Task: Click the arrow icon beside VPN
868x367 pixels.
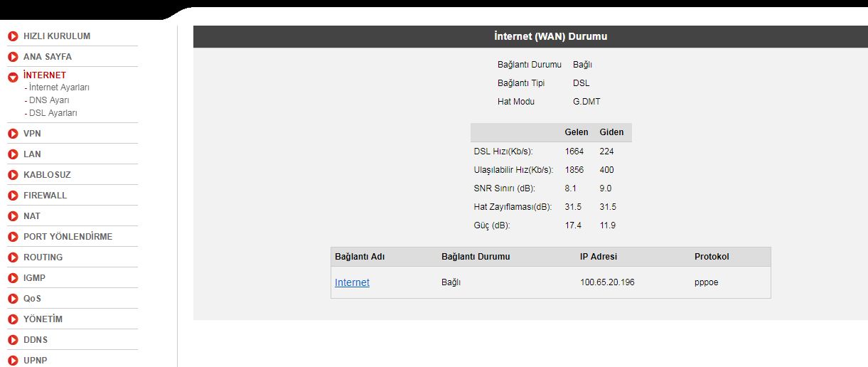Action: (13, 134)
